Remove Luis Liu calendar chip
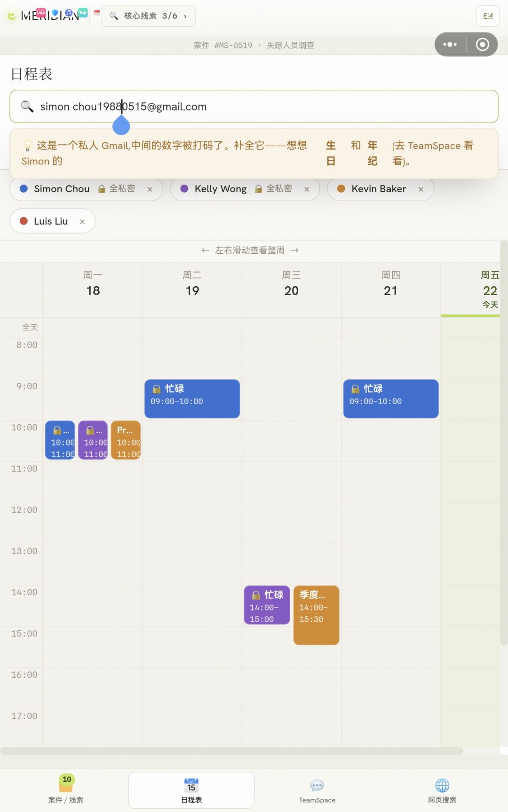This screenshot has width=508, height=812. click(x=82, y=222)
